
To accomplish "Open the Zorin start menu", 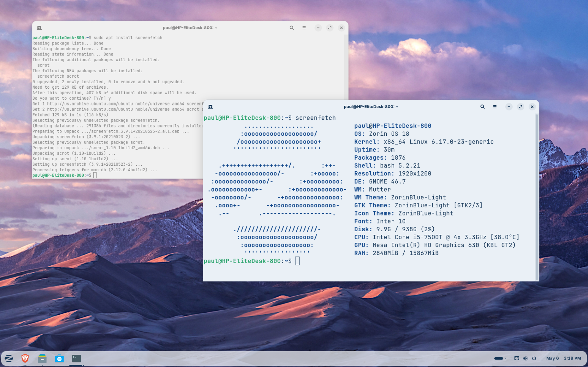I will point(9,358).
